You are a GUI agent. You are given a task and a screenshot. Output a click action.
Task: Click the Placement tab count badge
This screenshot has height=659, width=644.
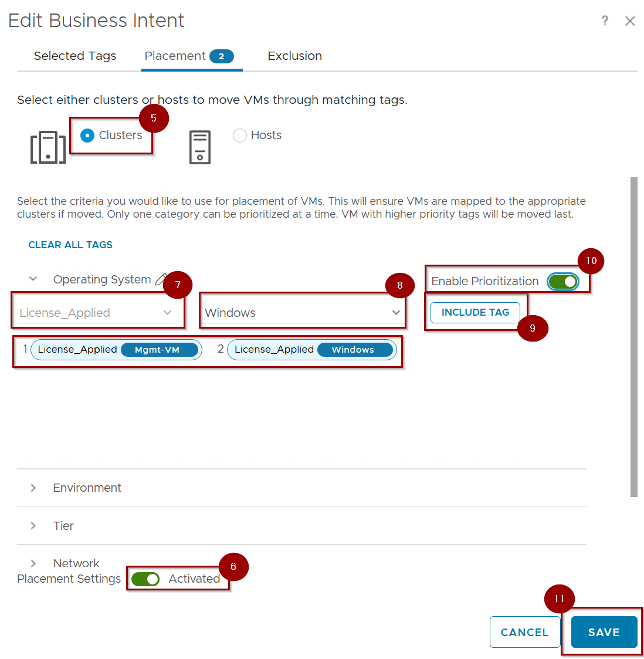221,56
